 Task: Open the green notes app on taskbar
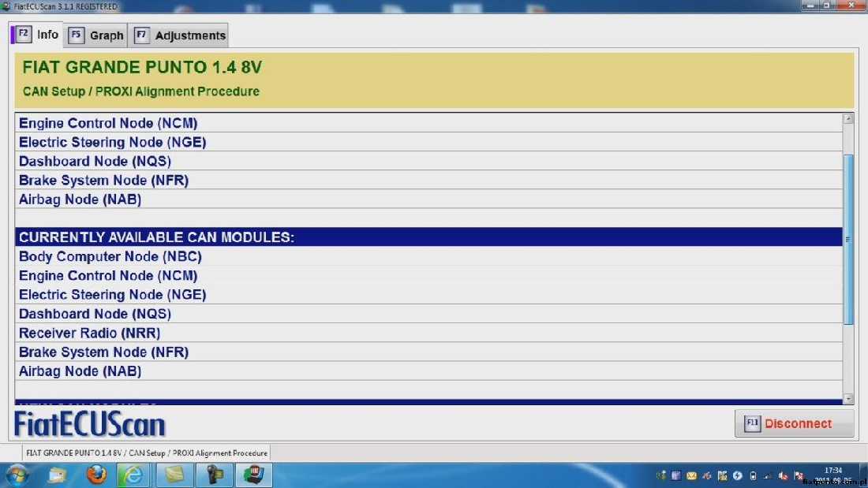175,475
